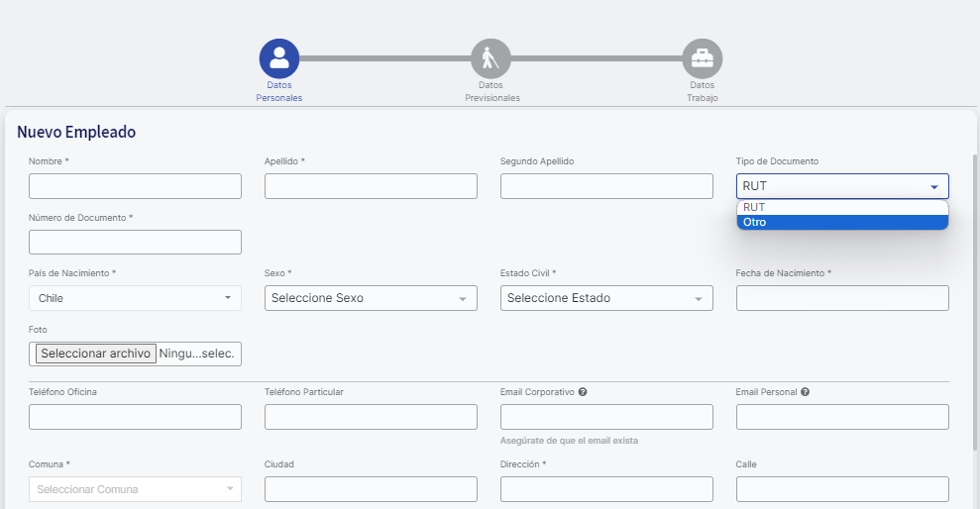Click the vertical scrollbar on the right
The width and height of the screenshot is (980, 509).
pyautogui.click(x=976, y=297)
